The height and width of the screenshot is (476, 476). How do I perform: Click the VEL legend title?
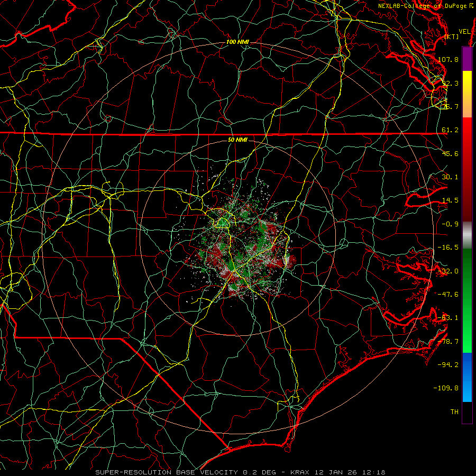[465, 31]
